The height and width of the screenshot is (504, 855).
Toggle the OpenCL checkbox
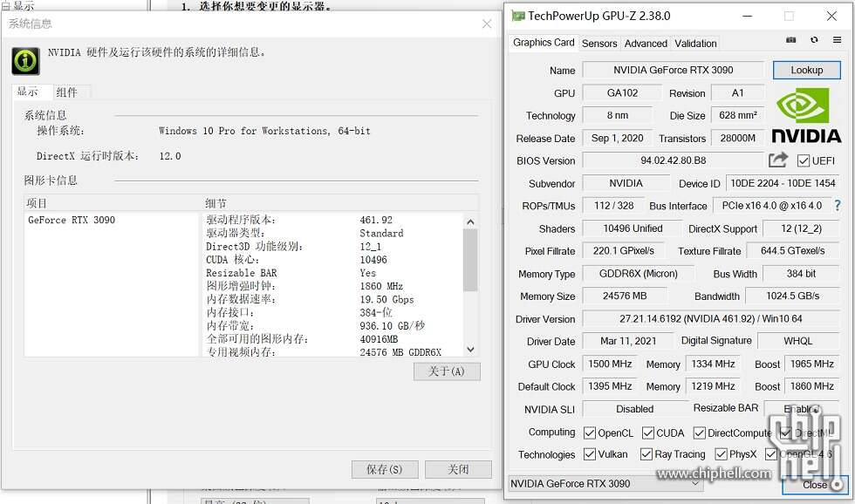(589, 432)
